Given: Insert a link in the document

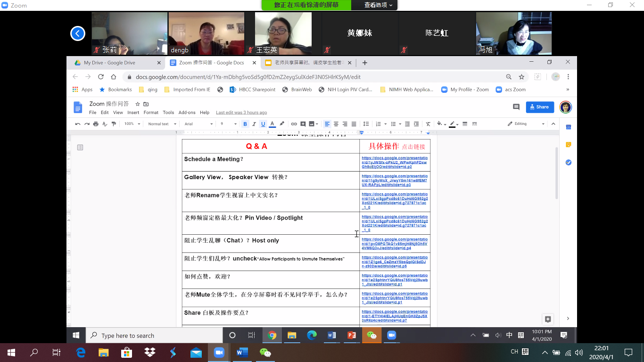Looking at the screenshot, I should coord(294,124).
